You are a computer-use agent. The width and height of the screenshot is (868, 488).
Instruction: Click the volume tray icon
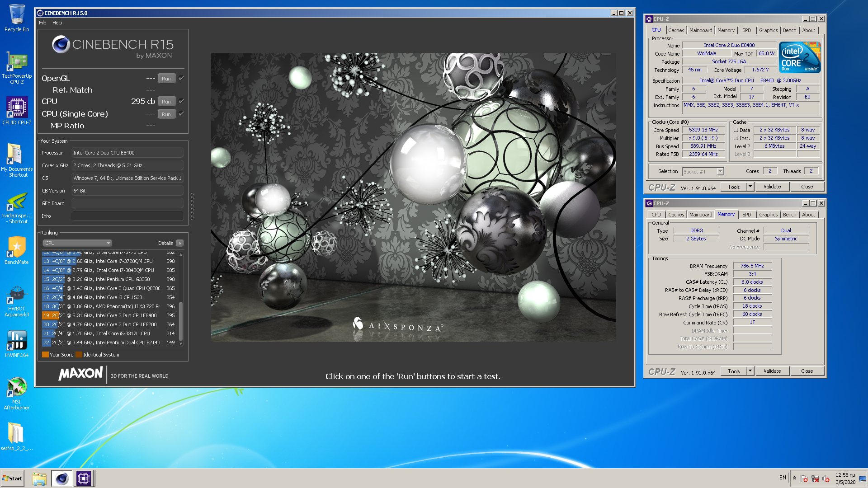826,479
